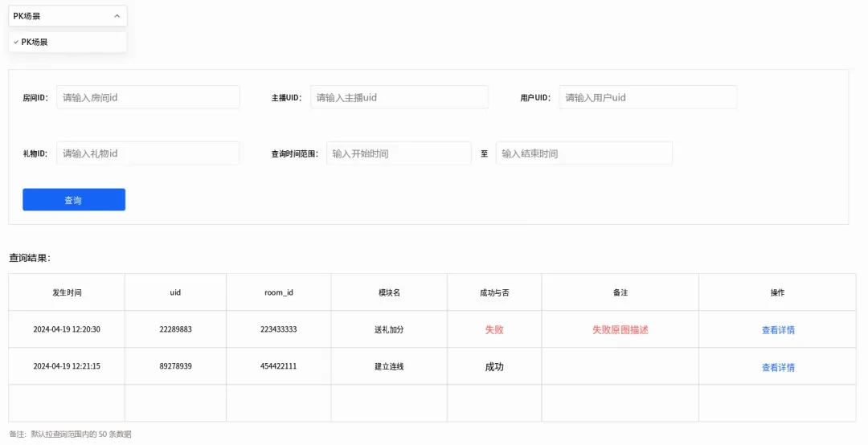Viewport: 868px width, 445px height.
Task: Click the footnote about 50 条数据
Action: [70, 435]
